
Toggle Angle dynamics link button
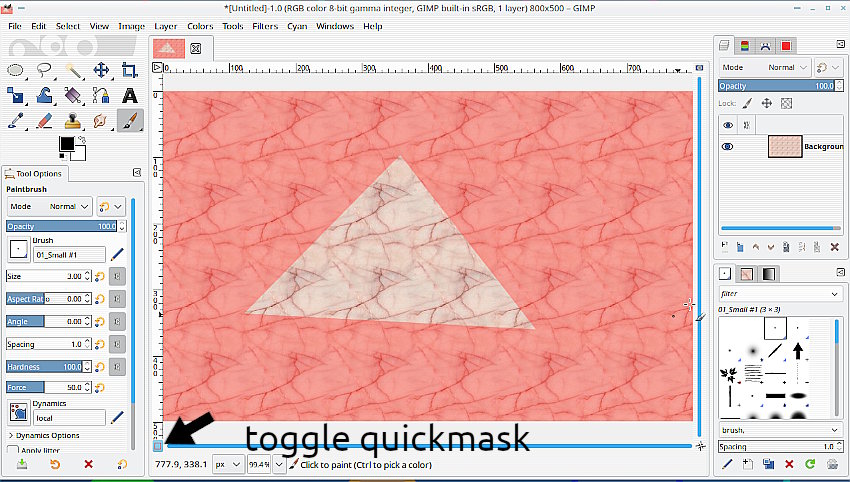coord(117,322)
